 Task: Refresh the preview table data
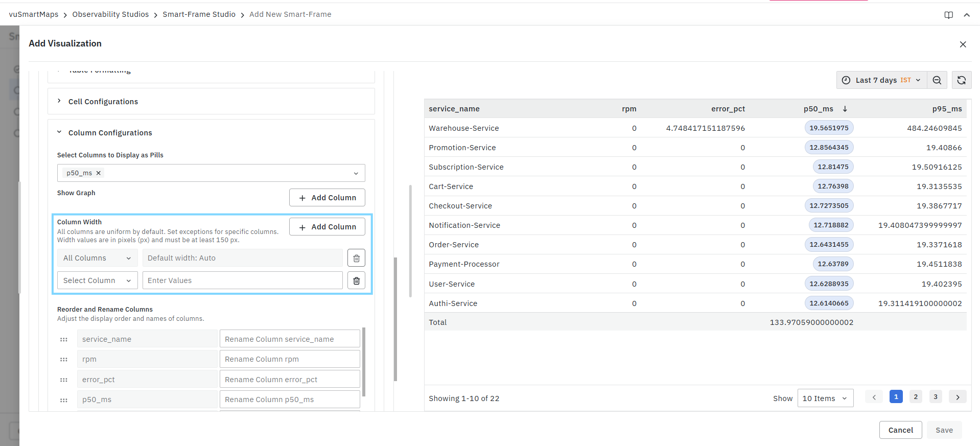(962, 80)
